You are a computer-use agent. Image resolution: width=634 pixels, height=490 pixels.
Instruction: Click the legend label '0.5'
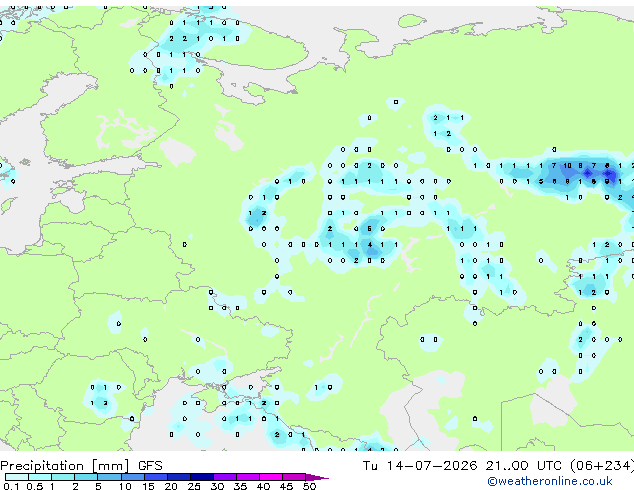(x=35, y=486)
